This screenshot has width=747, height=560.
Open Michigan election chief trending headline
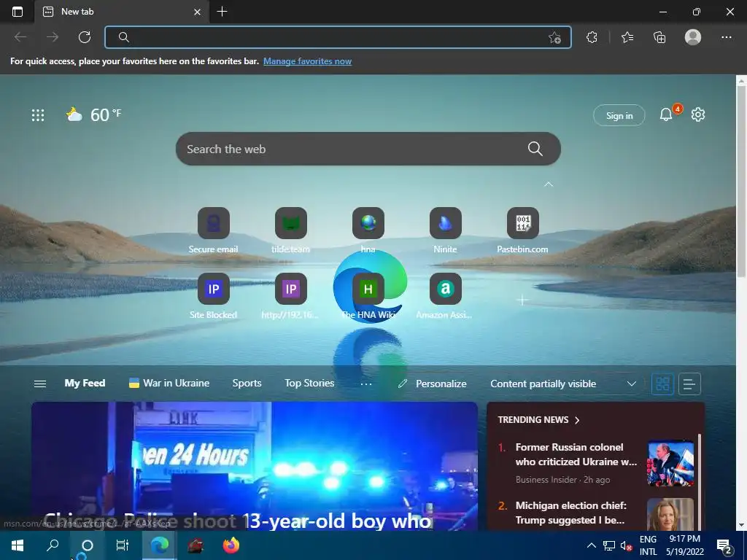click(x=570, y=513)
